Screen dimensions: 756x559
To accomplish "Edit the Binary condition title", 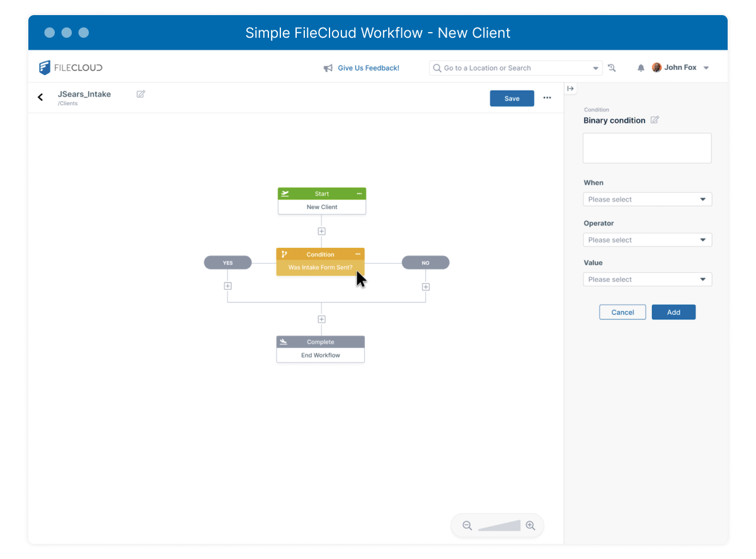I will coord(655,120).
